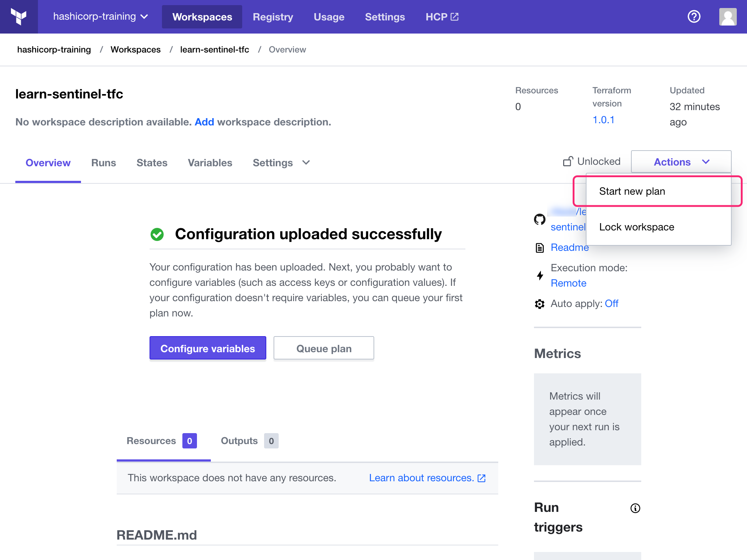Click the Resources count value 0

point(518,107)
